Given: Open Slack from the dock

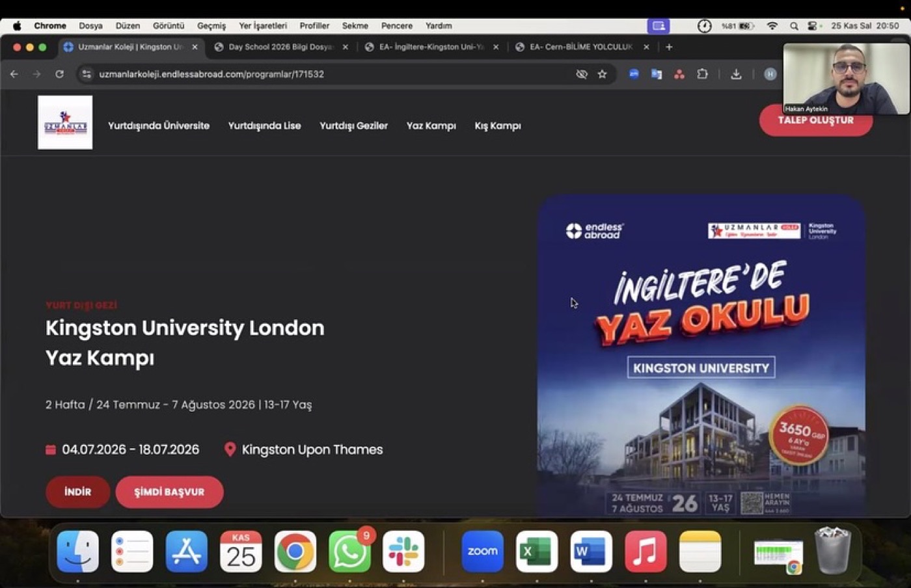Looking at the screenshot, I should click(x=403, y=552).
